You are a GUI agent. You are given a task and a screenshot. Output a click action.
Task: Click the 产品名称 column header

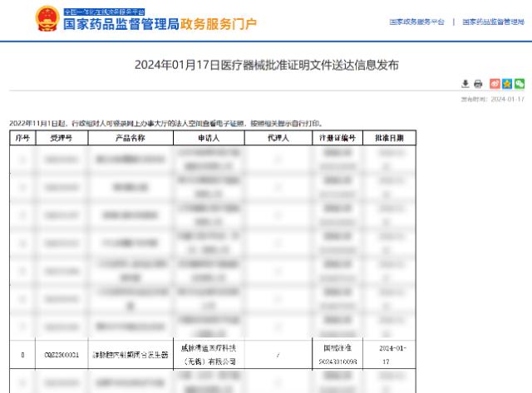coord(126,137)
